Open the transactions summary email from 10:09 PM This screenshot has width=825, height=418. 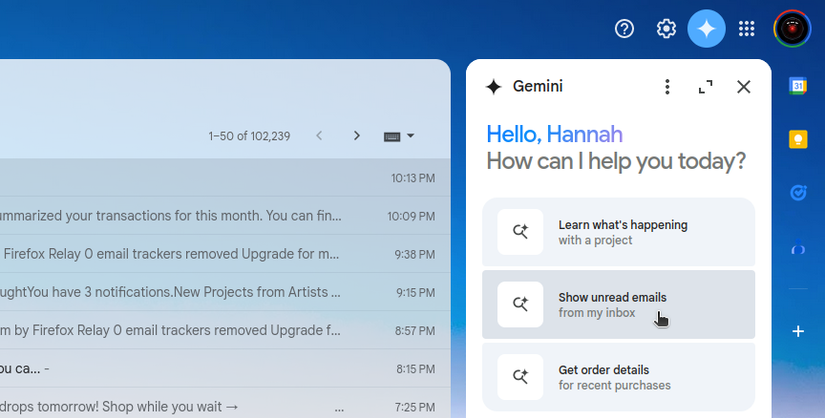[225, 216]
